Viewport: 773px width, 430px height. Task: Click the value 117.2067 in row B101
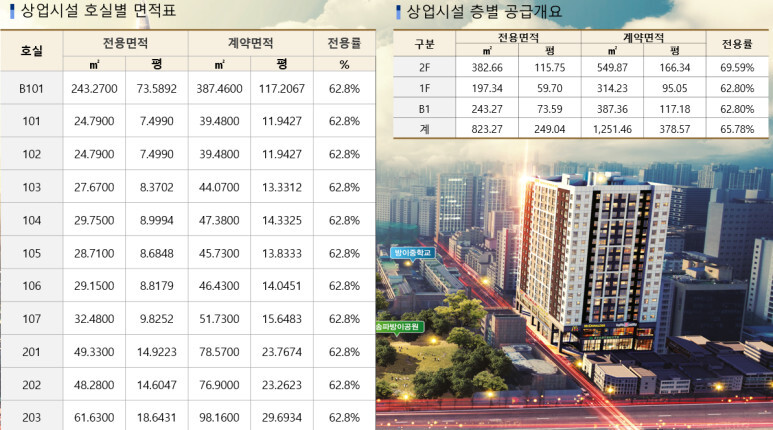[x=282, y=89]
